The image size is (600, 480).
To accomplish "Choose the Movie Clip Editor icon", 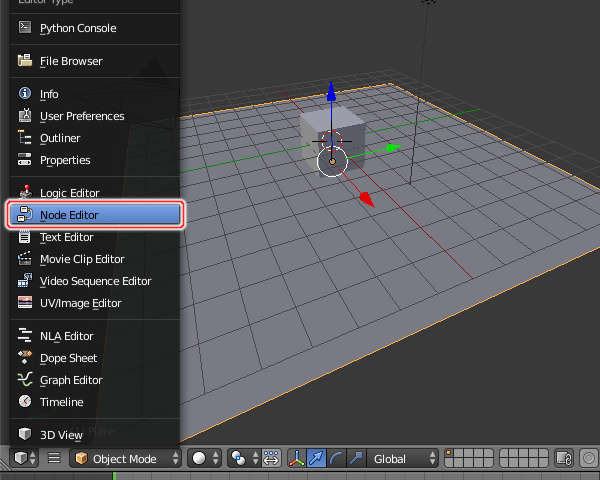I will click(x=25, y=259).
